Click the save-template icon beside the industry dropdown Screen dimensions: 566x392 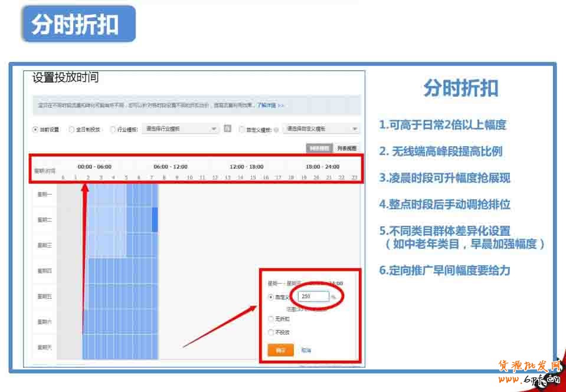(227, 129)
